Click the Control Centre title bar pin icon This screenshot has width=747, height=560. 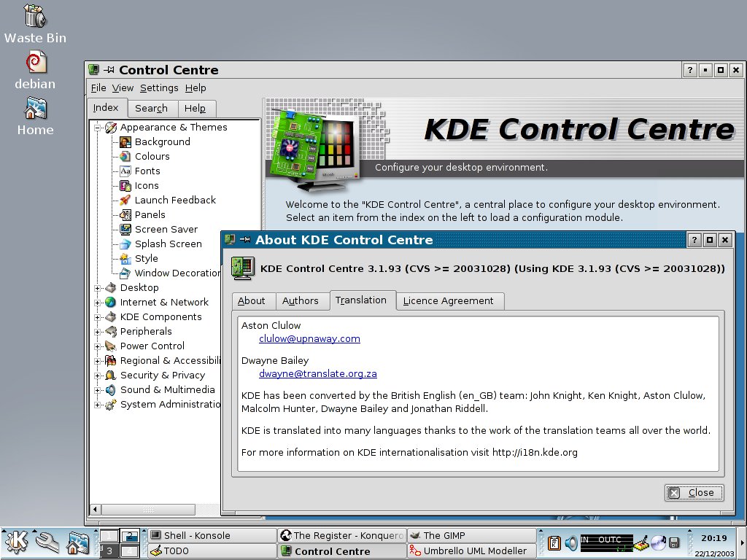click(x=109, y=70)
